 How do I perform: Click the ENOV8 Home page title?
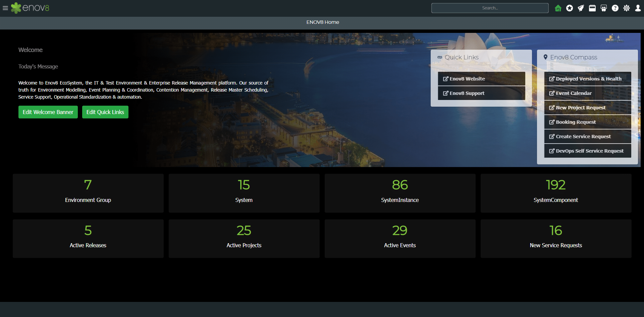tap(323, 22)
